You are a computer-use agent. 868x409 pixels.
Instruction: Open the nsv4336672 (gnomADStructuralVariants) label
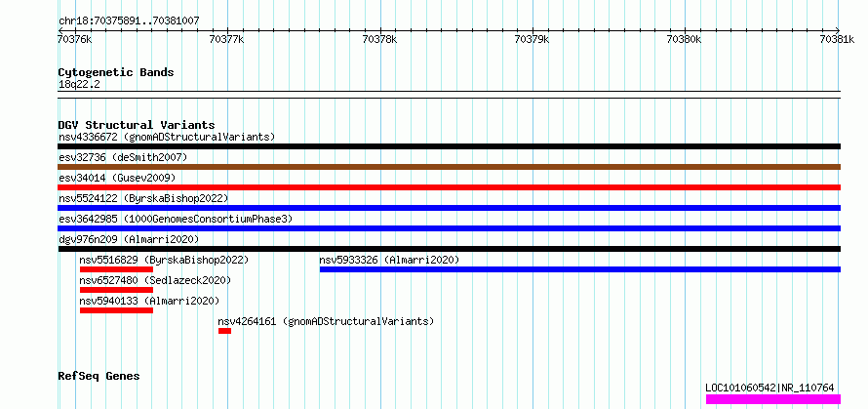pos(167,137)
